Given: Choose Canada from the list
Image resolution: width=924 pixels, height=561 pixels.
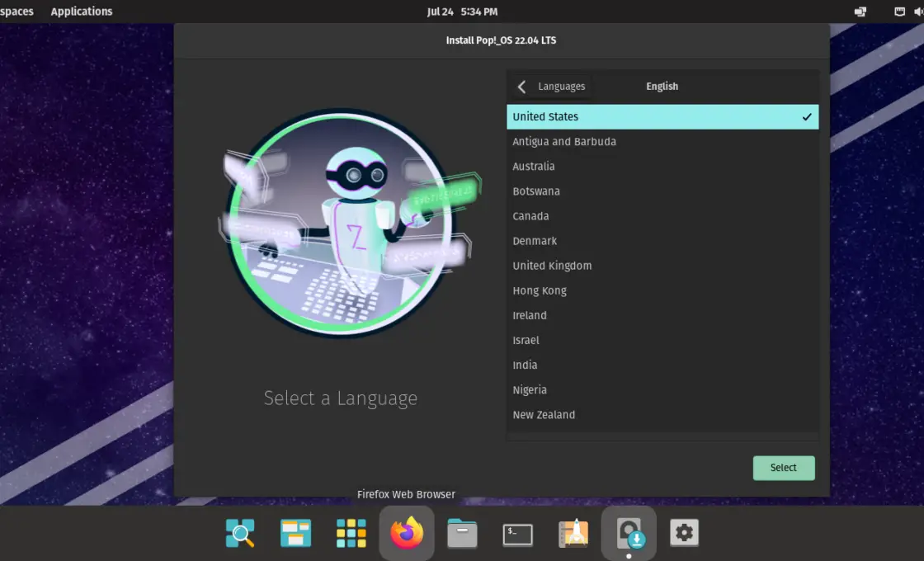Looking at the screenshot, I should 662,215.
